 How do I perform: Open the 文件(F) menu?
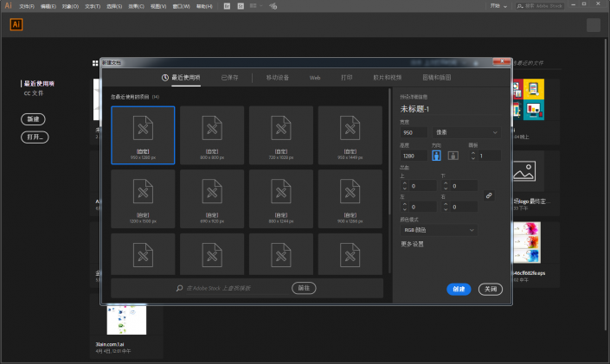(x=27, y=6)
